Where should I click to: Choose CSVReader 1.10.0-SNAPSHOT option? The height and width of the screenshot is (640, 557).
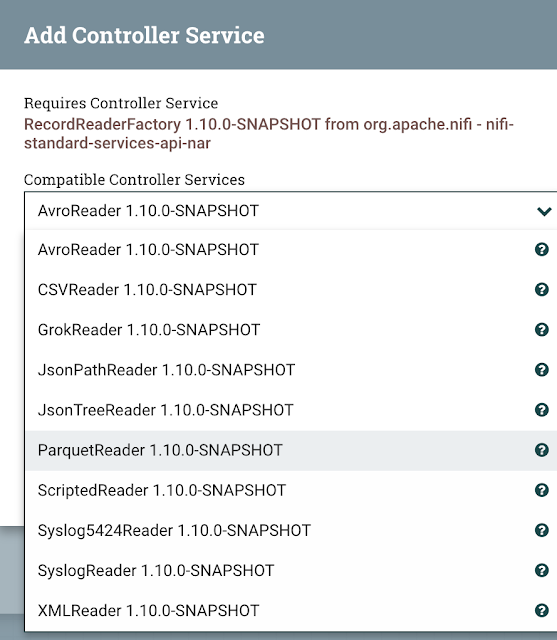point(291,289)
